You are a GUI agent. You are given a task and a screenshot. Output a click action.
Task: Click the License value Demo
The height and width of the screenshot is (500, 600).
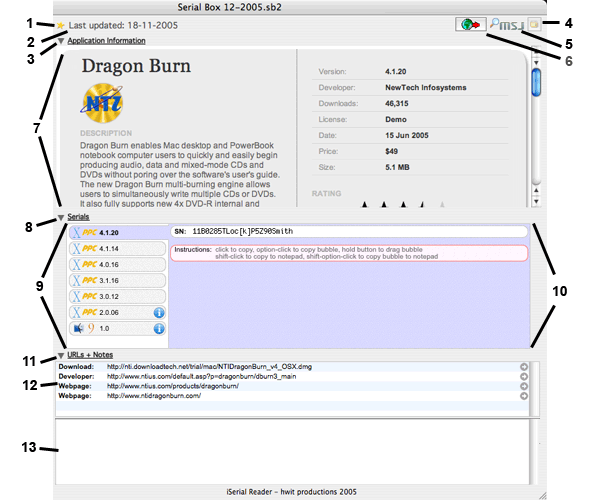(396, 119)
